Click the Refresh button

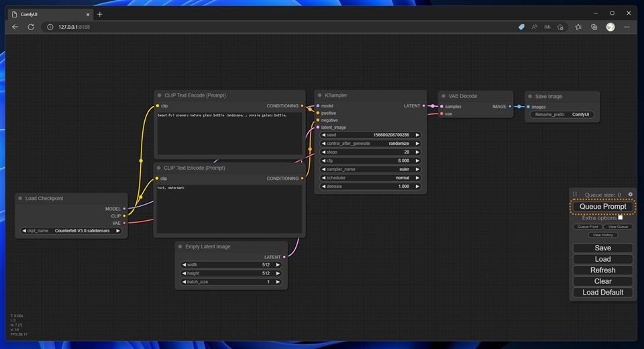point(602,270)
